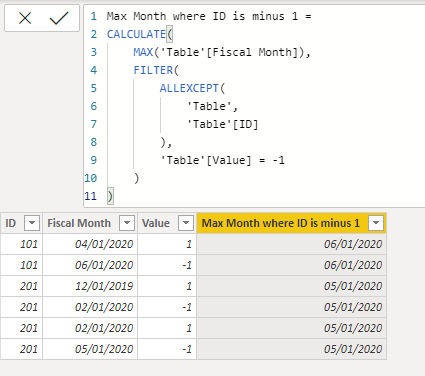Open Max Month where ID is minus 1 dropdown

[x=376, y=223]
